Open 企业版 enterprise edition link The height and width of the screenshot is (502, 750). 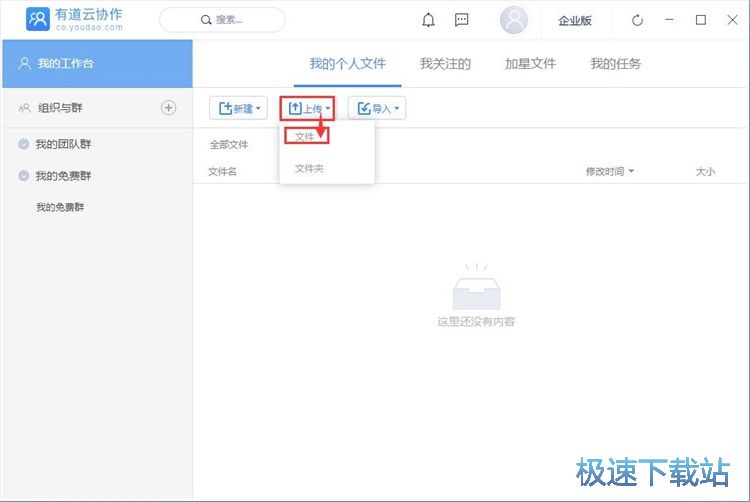(574, 21)
